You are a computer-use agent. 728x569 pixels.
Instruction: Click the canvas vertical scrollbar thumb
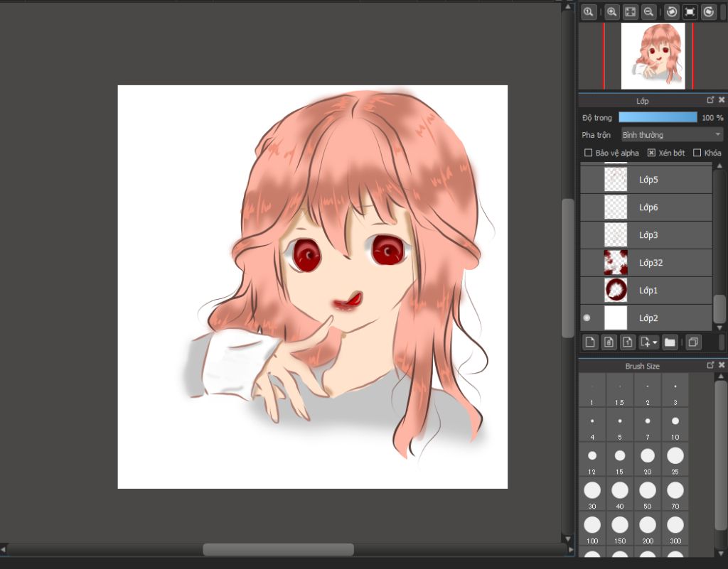tap(568, 268)
